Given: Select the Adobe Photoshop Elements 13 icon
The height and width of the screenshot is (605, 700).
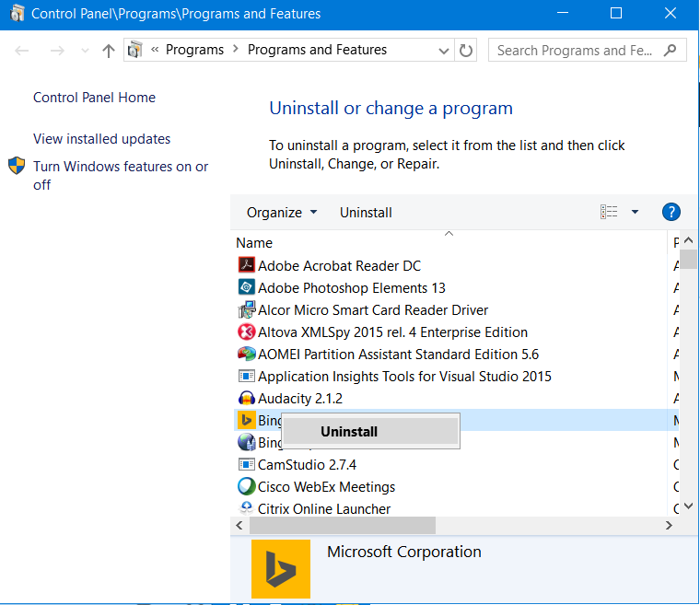Looking at the screenshot, I should [246, 288].
